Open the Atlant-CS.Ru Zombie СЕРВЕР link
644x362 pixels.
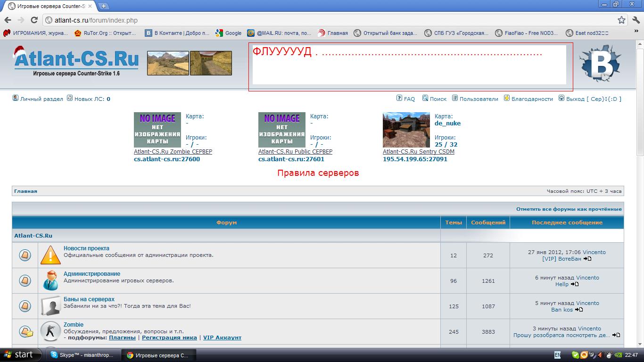pos(173,152)
